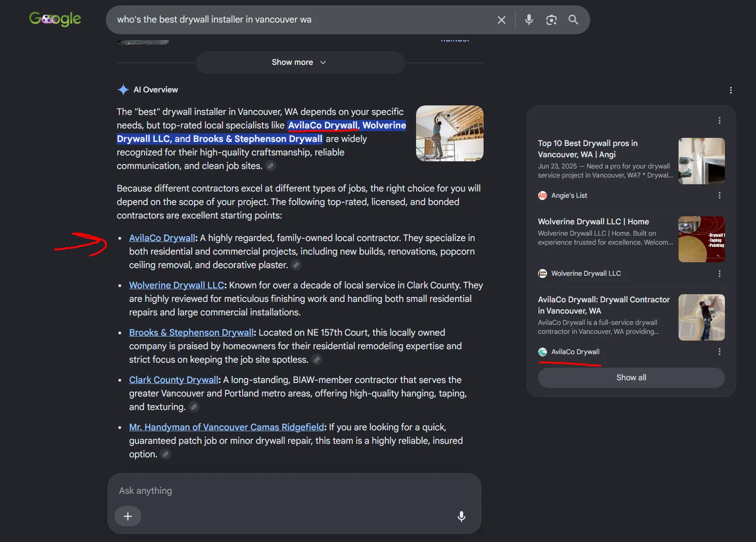Click source link icon after 'clean job sites'

[x=270, y=166]
